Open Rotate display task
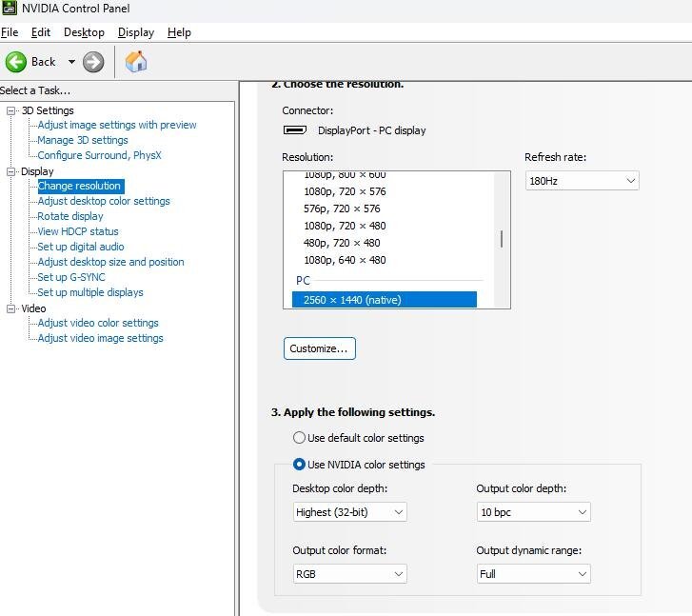 [70, 216]
